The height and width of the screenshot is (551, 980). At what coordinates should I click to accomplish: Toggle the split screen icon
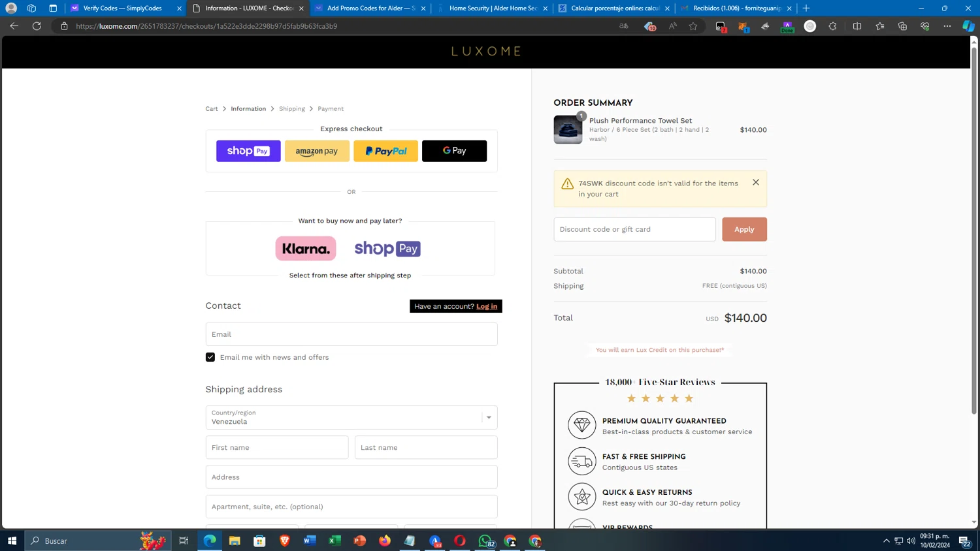coord(857,26)
